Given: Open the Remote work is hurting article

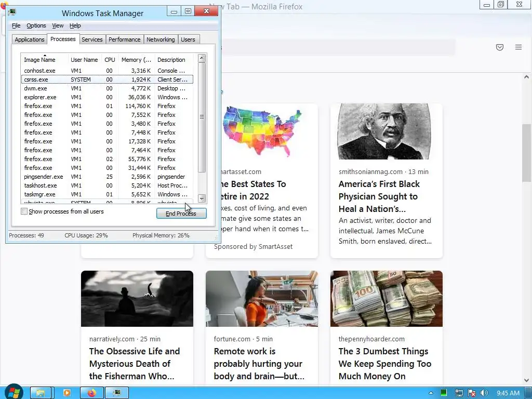Looking at the screenshot, I should coord(259,363).
